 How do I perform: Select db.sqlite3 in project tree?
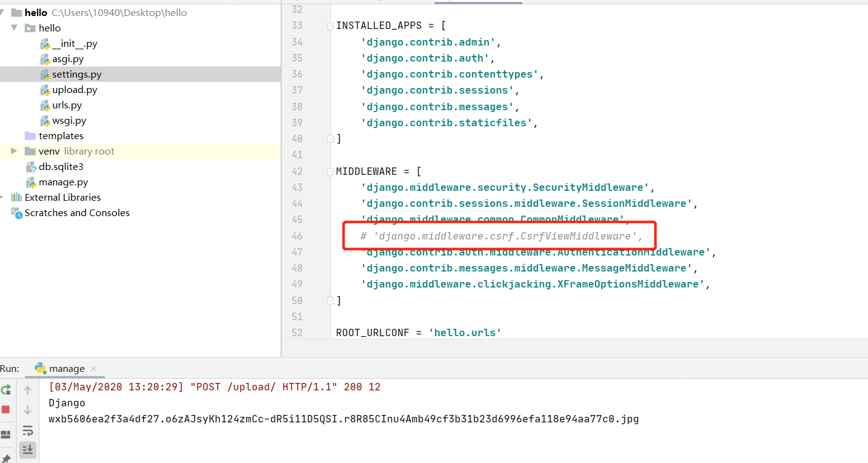140,167
